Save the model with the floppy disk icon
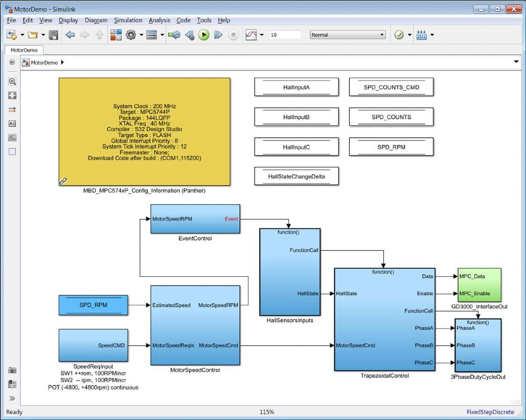The image size is (526, 420). click(x=53, y=35)
